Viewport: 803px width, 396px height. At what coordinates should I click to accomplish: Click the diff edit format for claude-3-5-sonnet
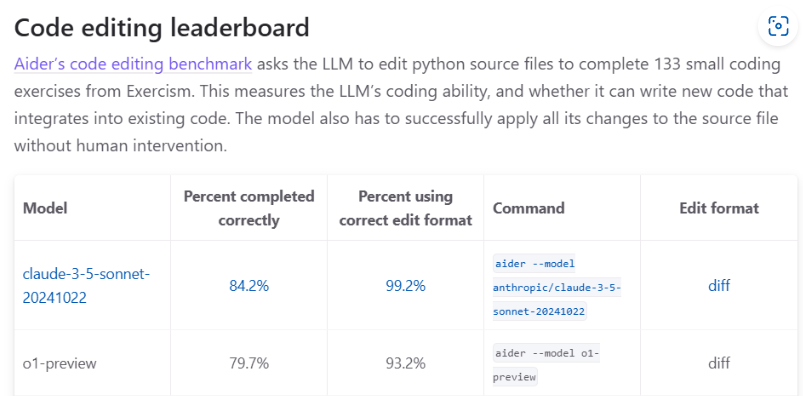point(719,285)
